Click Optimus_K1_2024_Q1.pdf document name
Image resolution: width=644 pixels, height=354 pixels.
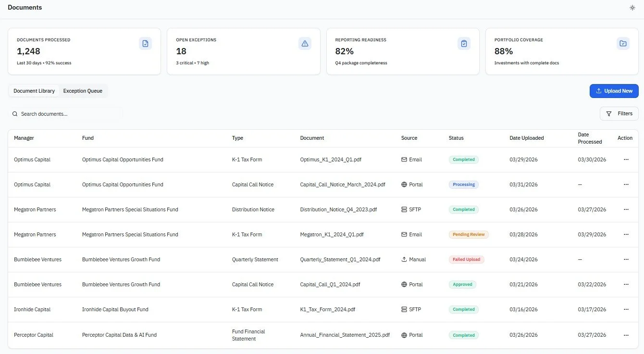(331, 159)
